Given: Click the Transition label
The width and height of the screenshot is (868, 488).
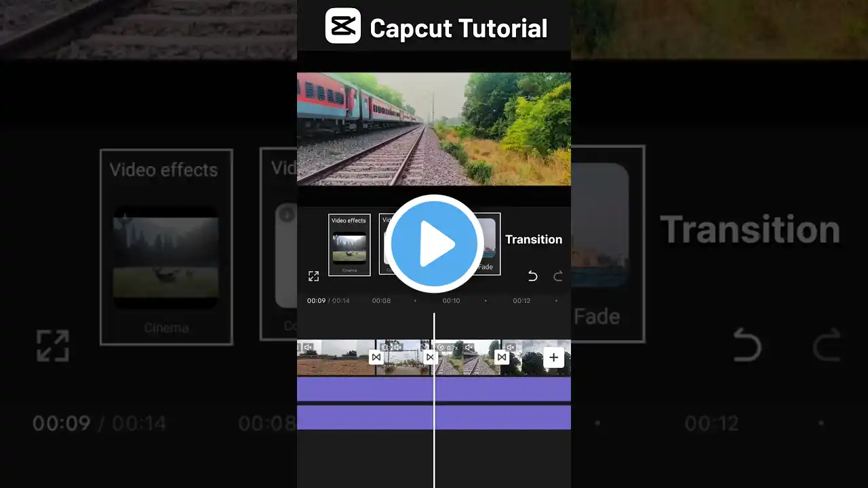Looking at the screenshot, I should pos(534,239).
